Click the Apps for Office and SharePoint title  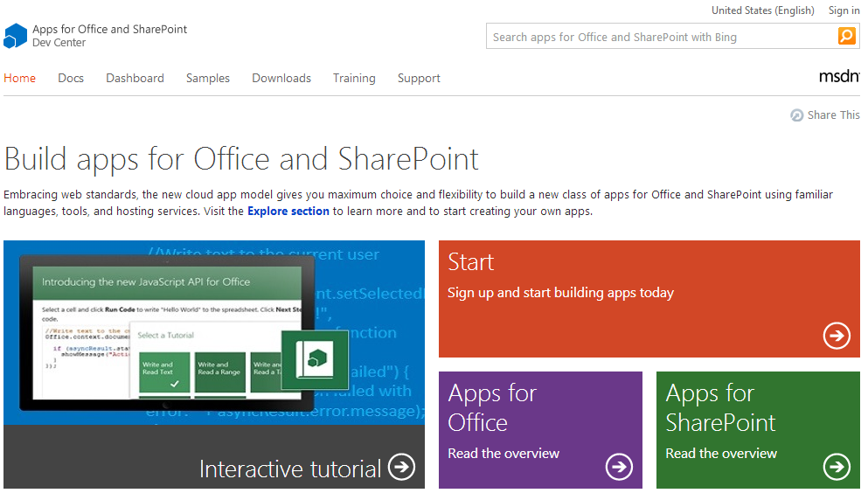coord(109,30)
